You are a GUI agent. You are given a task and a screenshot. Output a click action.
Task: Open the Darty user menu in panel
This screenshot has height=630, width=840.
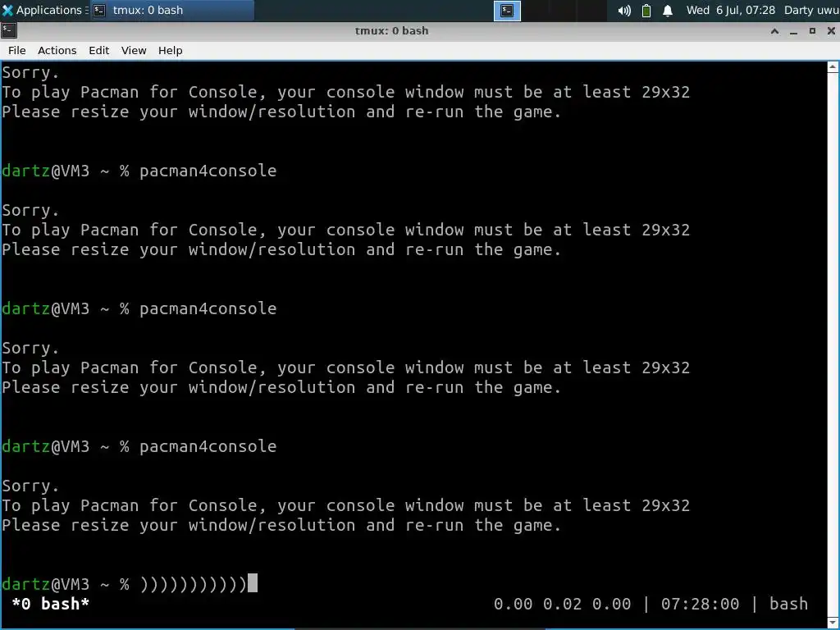[x=811, y=10]
